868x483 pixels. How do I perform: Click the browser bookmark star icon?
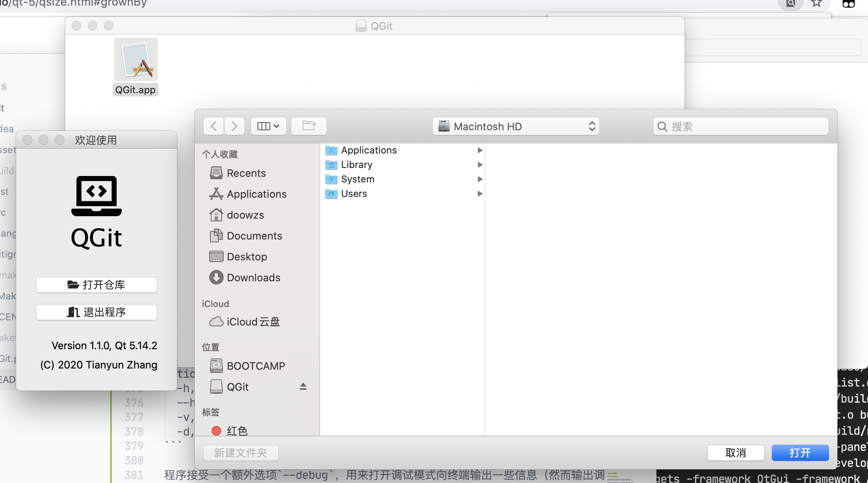tap(817, 4)
